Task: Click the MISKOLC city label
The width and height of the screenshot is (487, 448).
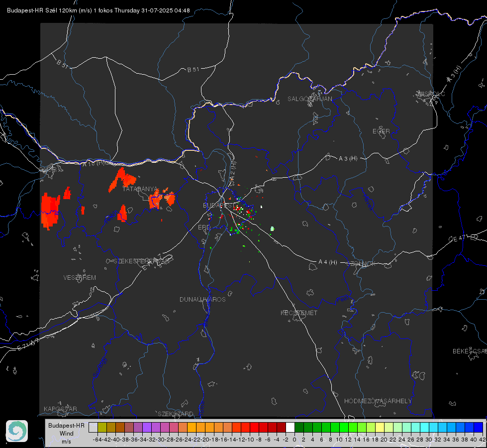Action: click(431, 94)
